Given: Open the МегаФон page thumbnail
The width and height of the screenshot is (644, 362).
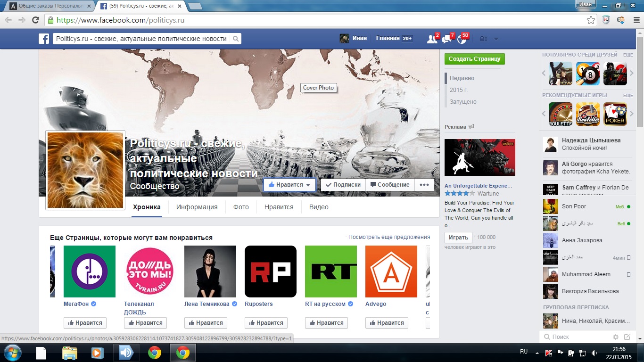Looking at the screenshot, I should tap(90, 271).
